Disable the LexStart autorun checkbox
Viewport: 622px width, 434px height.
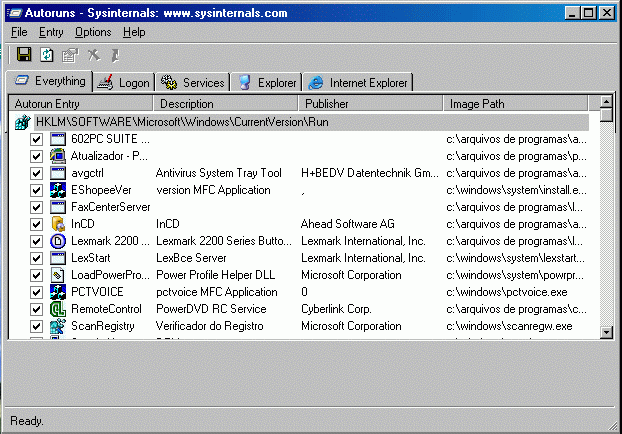(x=36, y=258)
